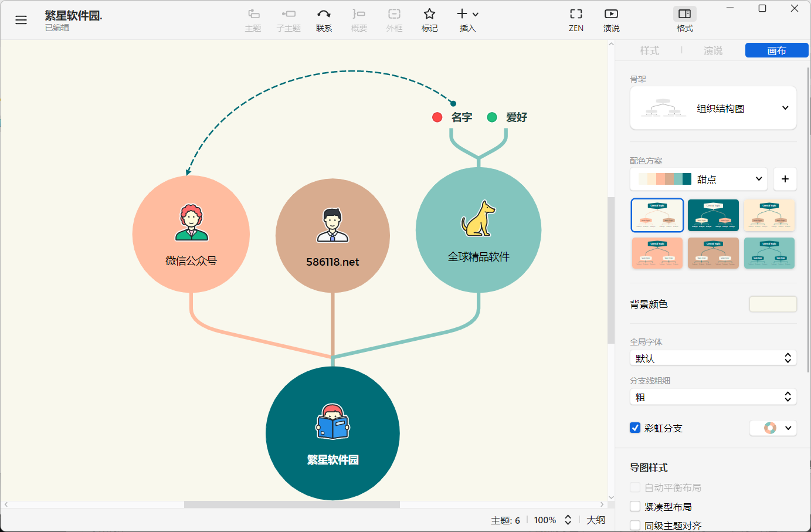Viewport: 811px width, 532px height.
Task: Click the 概要 summary toolbar icon
Action: click(359, 20)
